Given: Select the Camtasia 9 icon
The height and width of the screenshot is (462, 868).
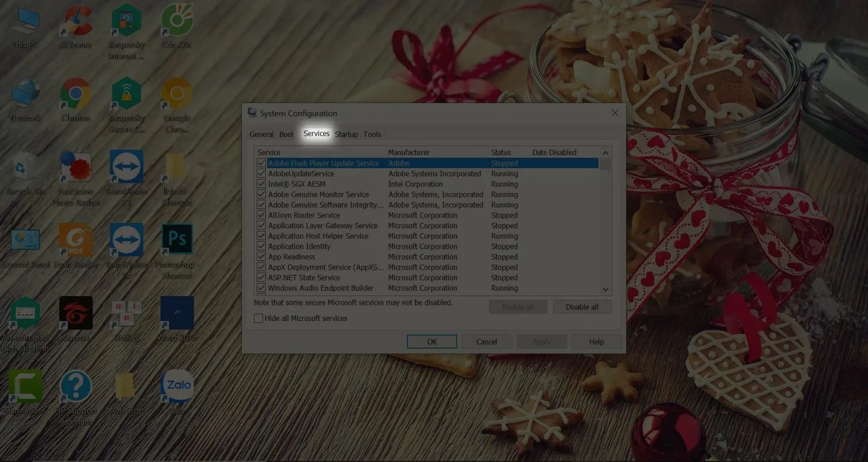Looking at the screenshot, I should (x=25, y=393).
